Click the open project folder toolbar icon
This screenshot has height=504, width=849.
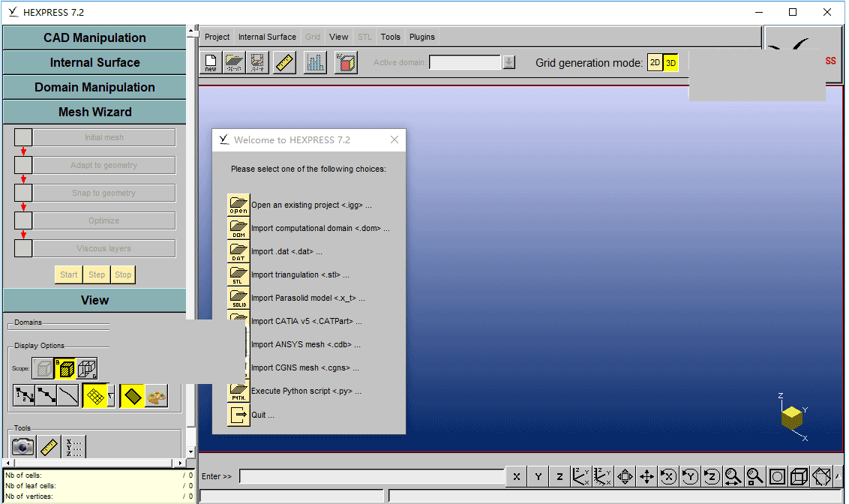click(235, 63)
